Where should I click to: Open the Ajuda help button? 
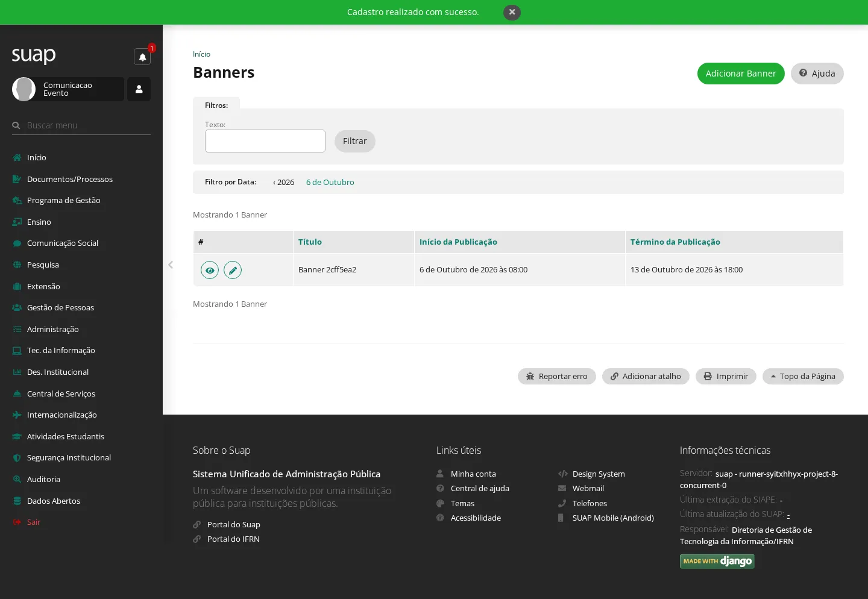[x=817, y=74]
